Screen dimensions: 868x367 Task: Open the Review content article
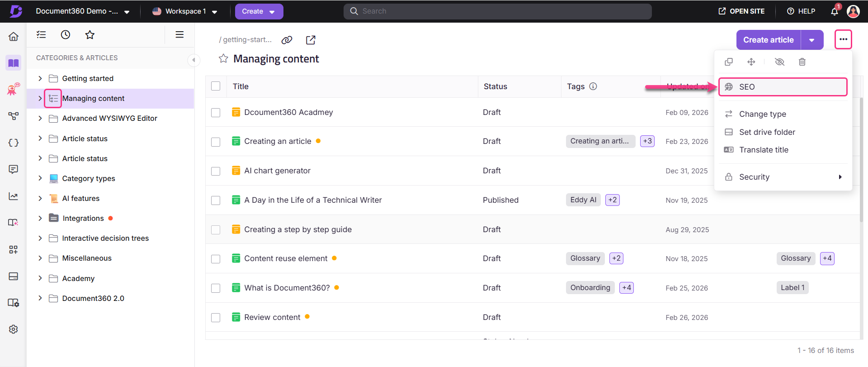pos(272,317)
